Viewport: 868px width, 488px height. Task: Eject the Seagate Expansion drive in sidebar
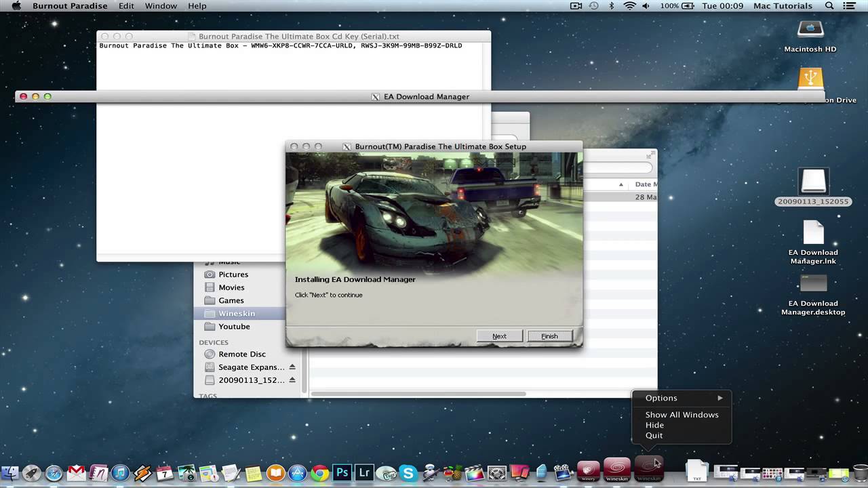[x=292, y=367]
